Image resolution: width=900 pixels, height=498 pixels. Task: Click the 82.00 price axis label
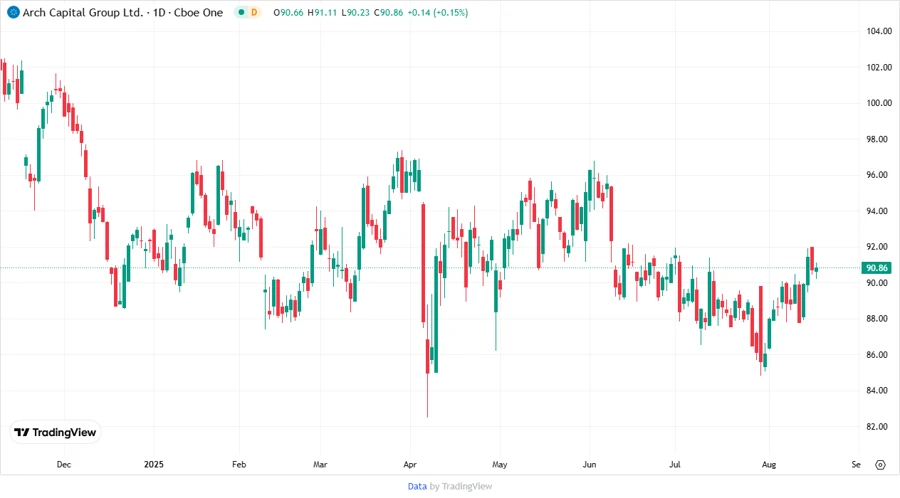click(x=877, y=427)
